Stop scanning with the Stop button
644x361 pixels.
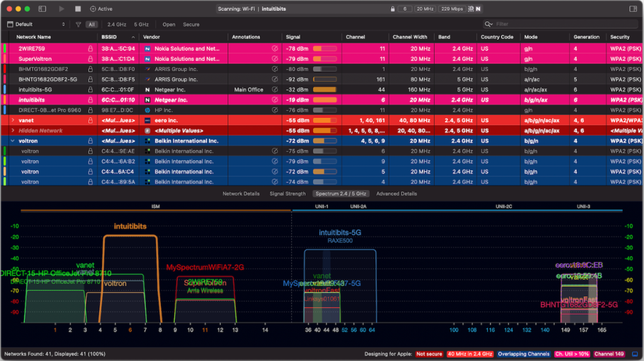click(78, 9)
